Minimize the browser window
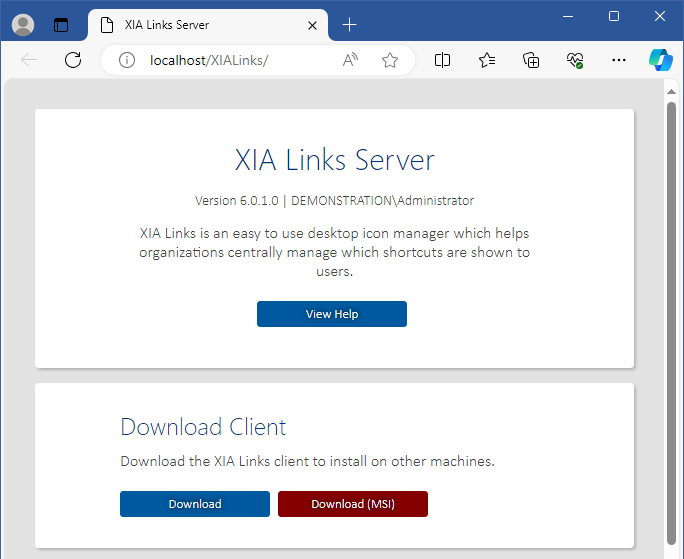This screenshot has width=684, height=559. tap(568, 17)
